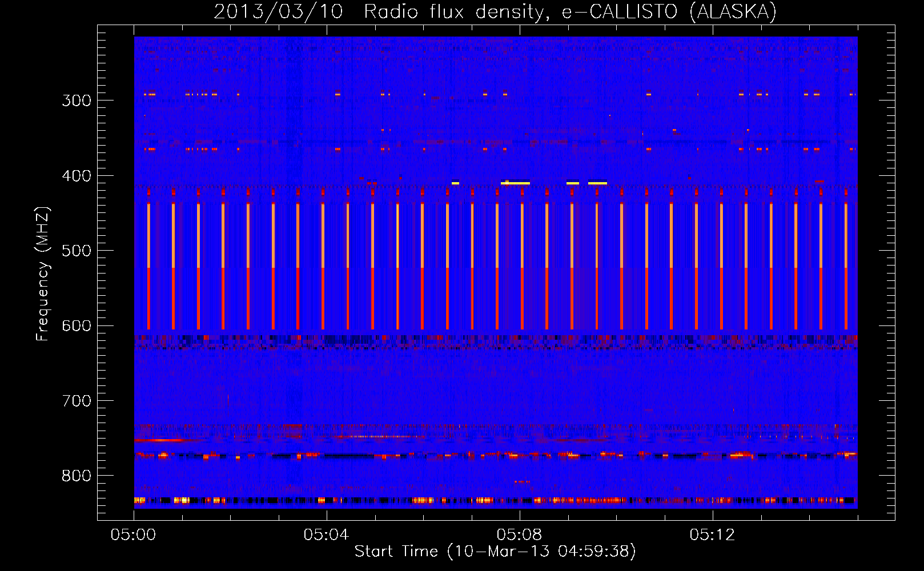The image size is (924, 571).
Task: Click the 600 frequency tick label
Action: [77, 326]
